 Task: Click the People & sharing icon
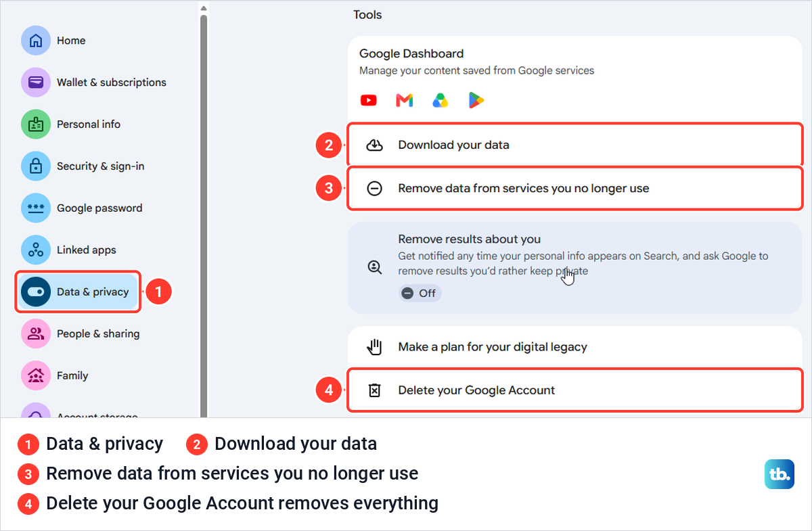[x=36, y=334]
